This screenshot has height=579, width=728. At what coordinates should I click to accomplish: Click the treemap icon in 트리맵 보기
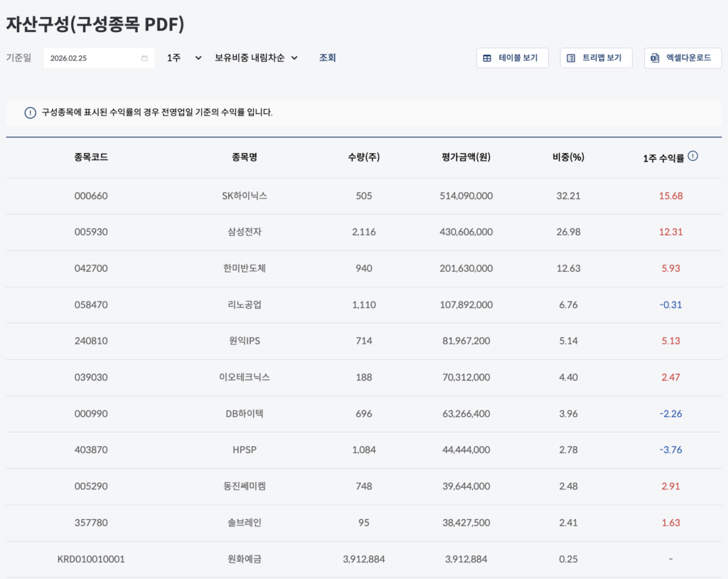(x=572, y=58)
